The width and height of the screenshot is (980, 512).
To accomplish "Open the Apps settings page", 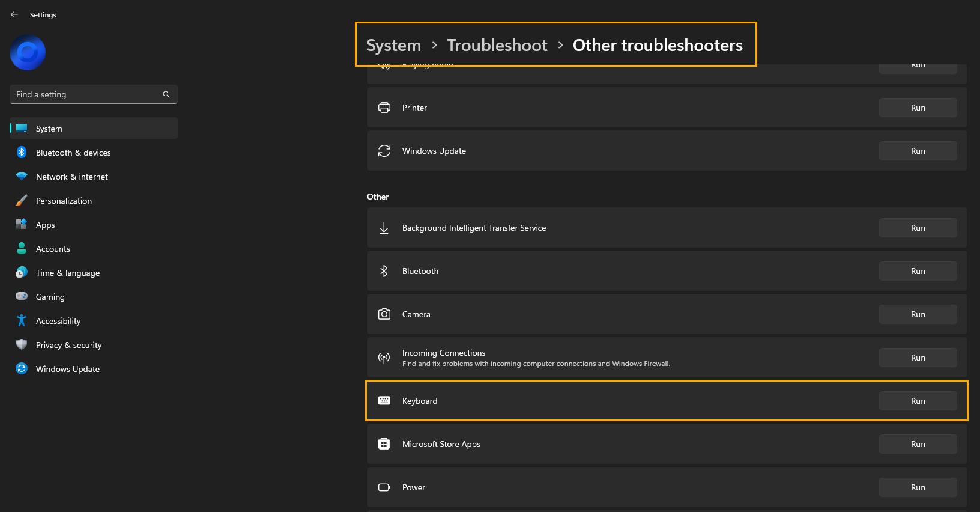I will click(x=94, y=225).
